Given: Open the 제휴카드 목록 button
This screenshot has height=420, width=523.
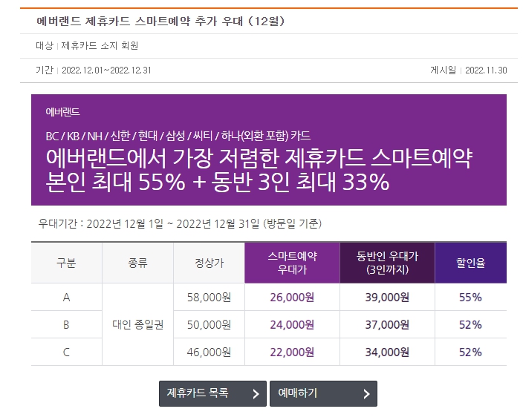Looking at the screenshot, I should pos(212,393).
